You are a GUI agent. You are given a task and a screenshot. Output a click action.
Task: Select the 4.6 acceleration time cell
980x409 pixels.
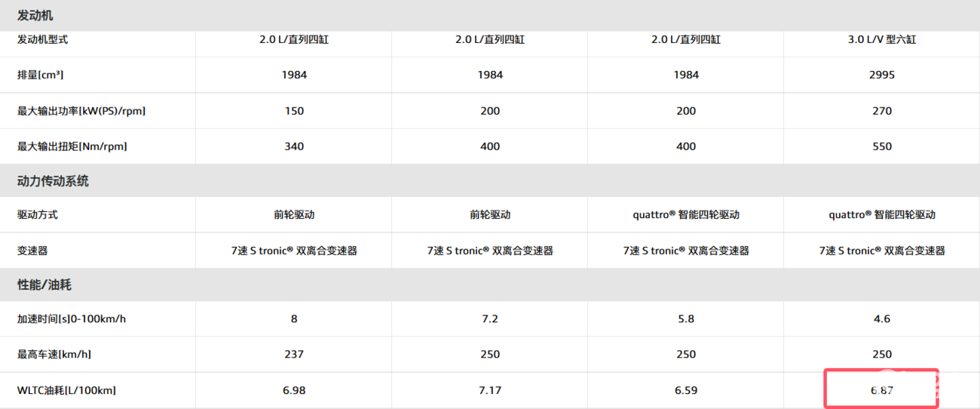pos(881,318)
